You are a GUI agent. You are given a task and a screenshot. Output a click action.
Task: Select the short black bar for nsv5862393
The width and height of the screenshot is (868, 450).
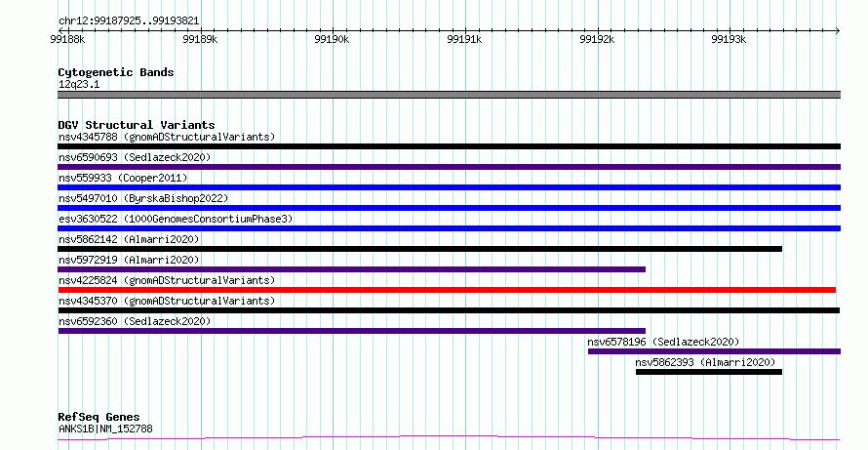click(x=709, y=372)
